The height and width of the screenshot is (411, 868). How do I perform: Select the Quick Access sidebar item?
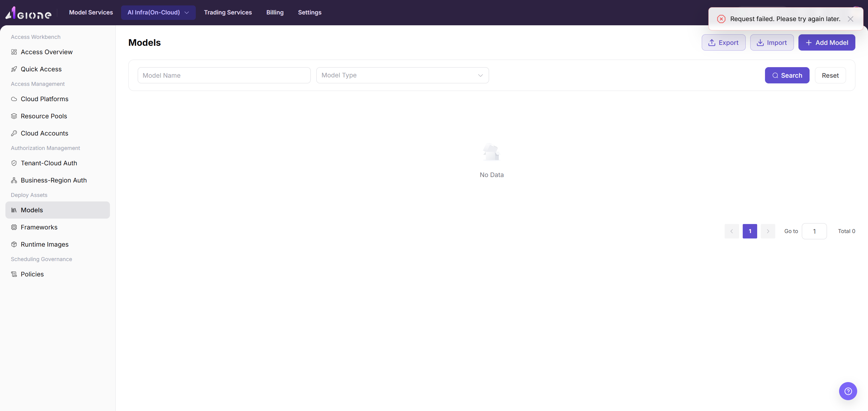tap(58, 69)
